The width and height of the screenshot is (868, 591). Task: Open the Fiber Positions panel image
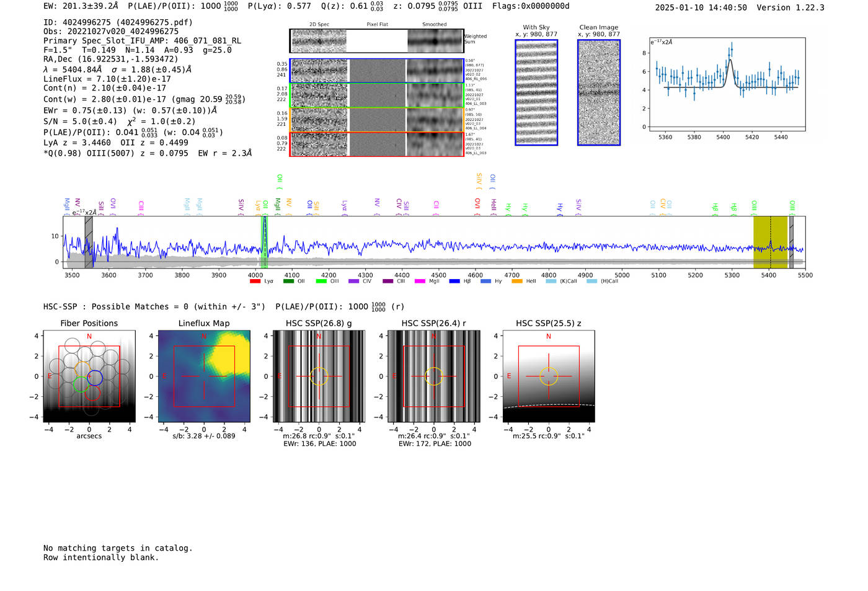89,376
